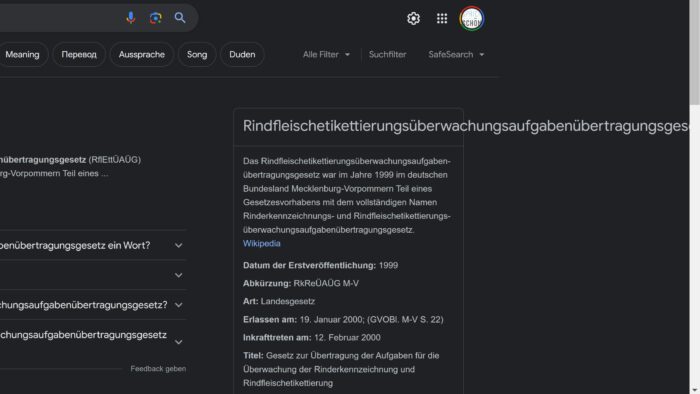The width and height of the screenshot is (700, 394).
Task: Expand question ending 'chungsaufgabenübertragungsgesetz?'
Action: coord(93,305)
